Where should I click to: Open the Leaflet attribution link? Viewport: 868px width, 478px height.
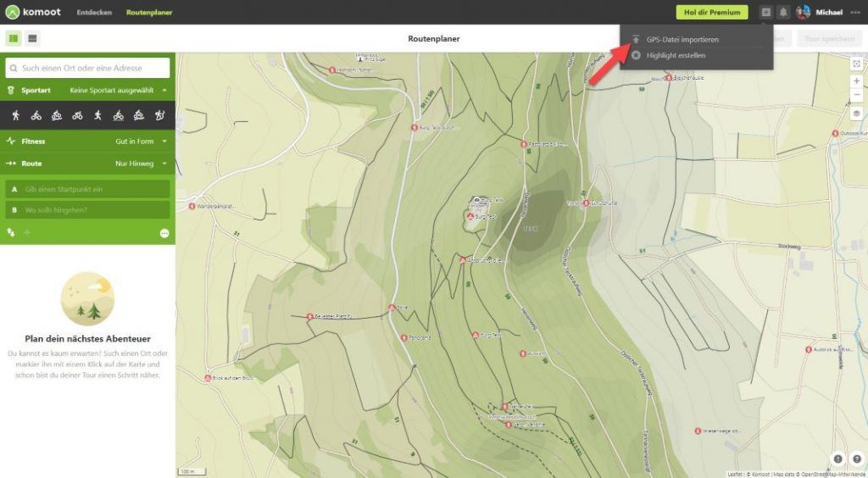(x=735, y=474)
